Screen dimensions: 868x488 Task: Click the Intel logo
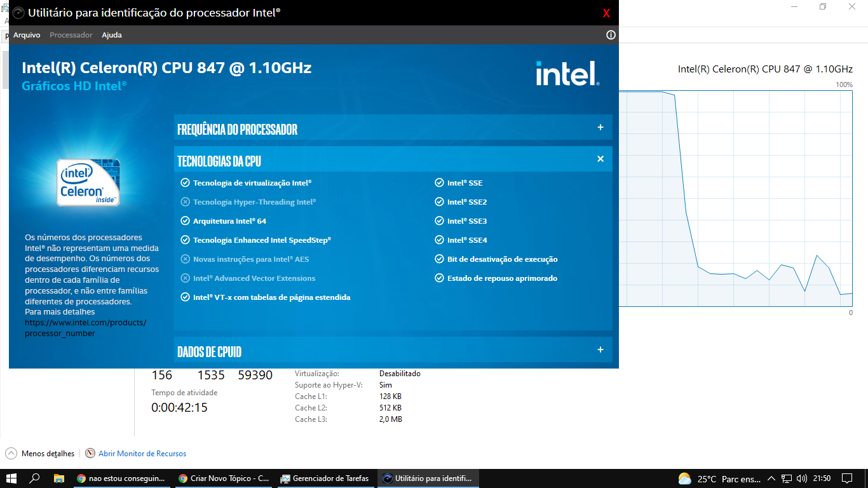(x=567, y=73)
